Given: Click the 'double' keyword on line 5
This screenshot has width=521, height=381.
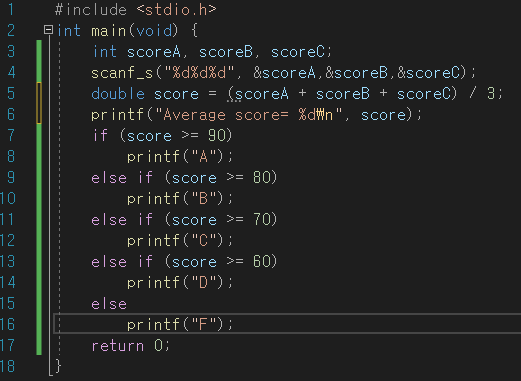Looking at the screenshot, I should 118,94.
